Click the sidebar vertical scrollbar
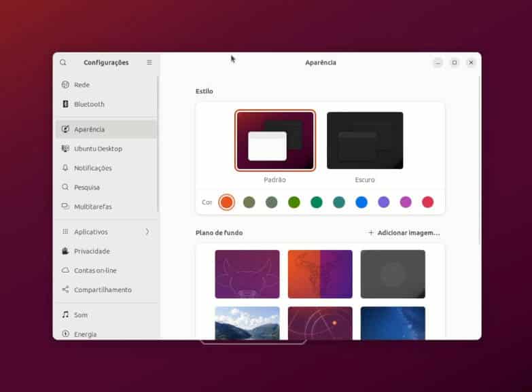 (158, 144)
